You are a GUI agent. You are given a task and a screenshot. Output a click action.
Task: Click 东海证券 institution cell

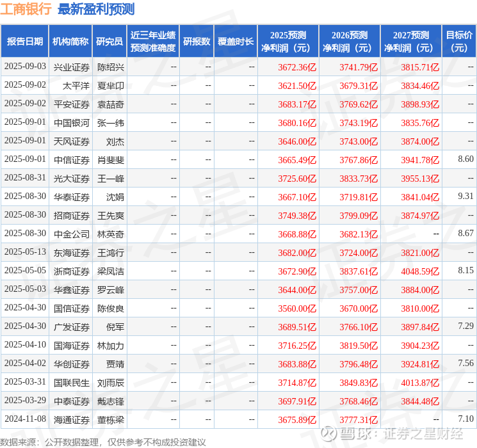click(72, 253)
